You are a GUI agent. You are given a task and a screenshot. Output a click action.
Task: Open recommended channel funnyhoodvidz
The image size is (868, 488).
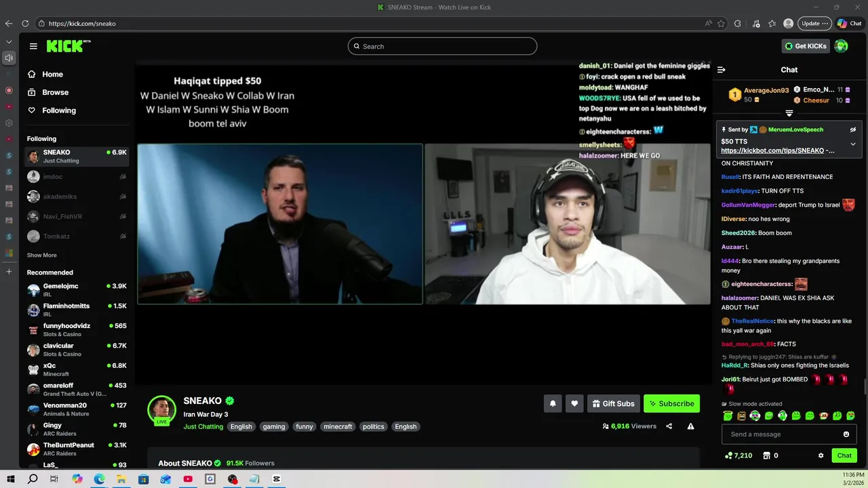pos(77,329)
